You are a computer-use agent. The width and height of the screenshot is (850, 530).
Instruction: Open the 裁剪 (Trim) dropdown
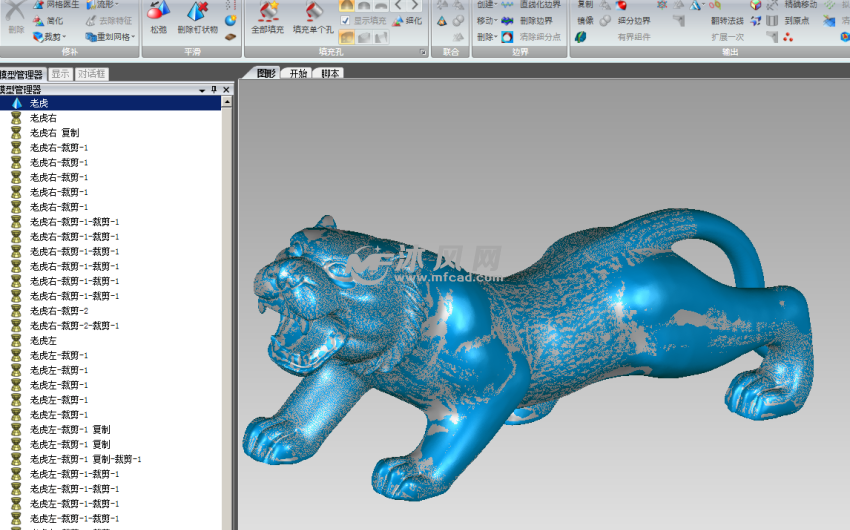point(48,36)
